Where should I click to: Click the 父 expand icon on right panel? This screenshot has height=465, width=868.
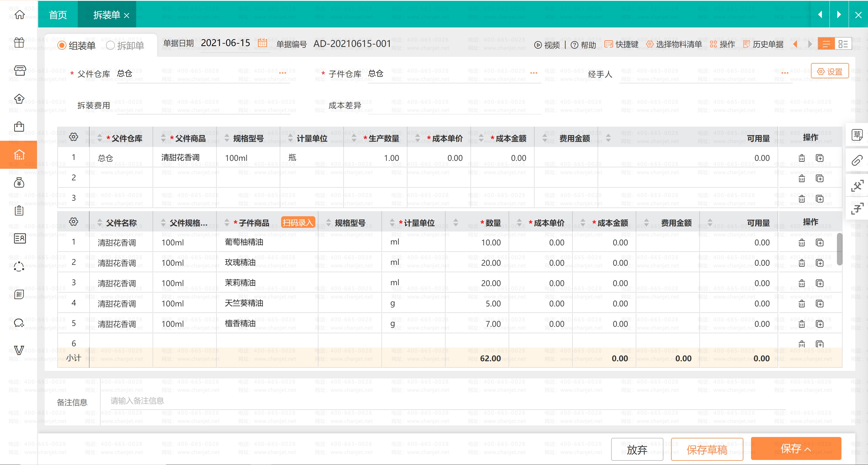tap(857, 185)
